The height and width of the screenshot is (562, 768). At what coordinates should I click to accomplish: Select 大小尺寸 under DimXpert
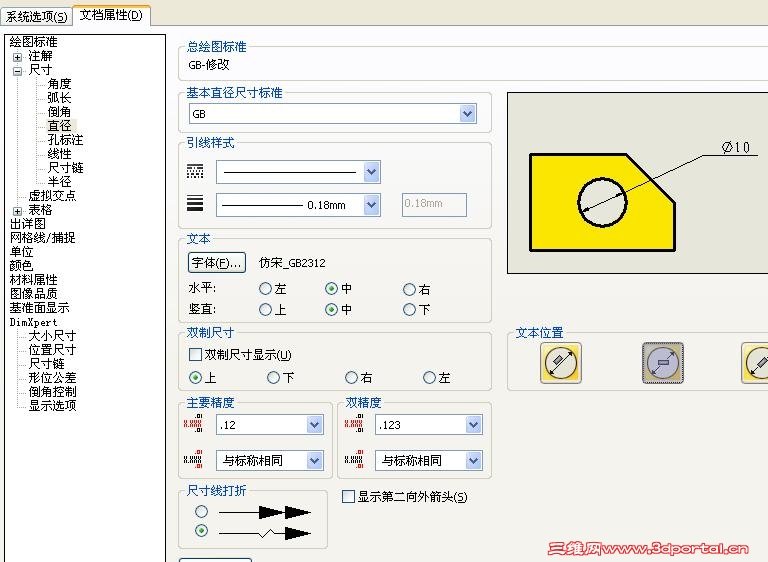click(52, 336)
